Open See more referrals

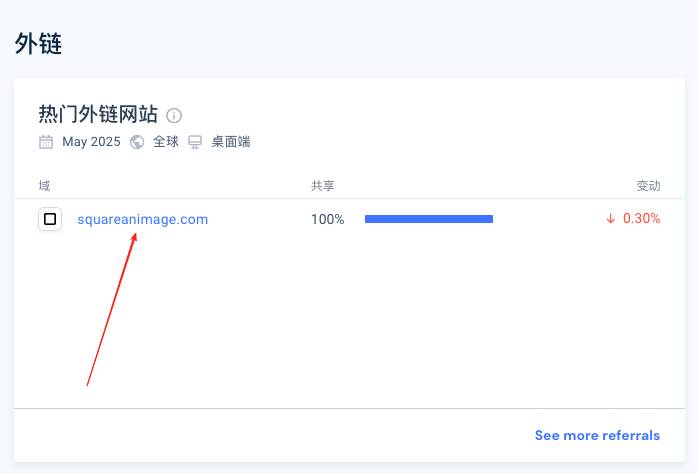tap(597, 435)
